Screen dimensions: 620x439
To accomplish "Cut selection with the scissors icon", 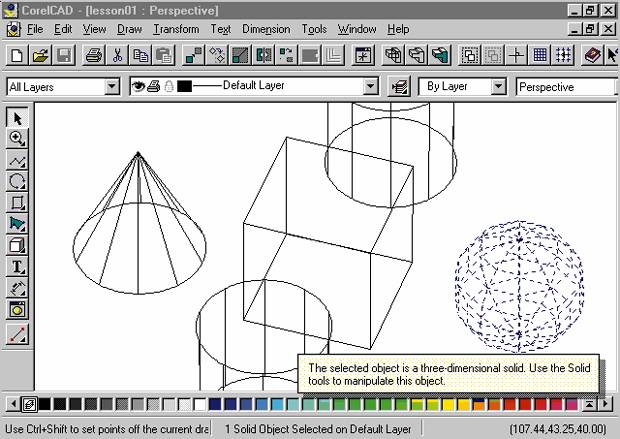I will coord(117,55).
